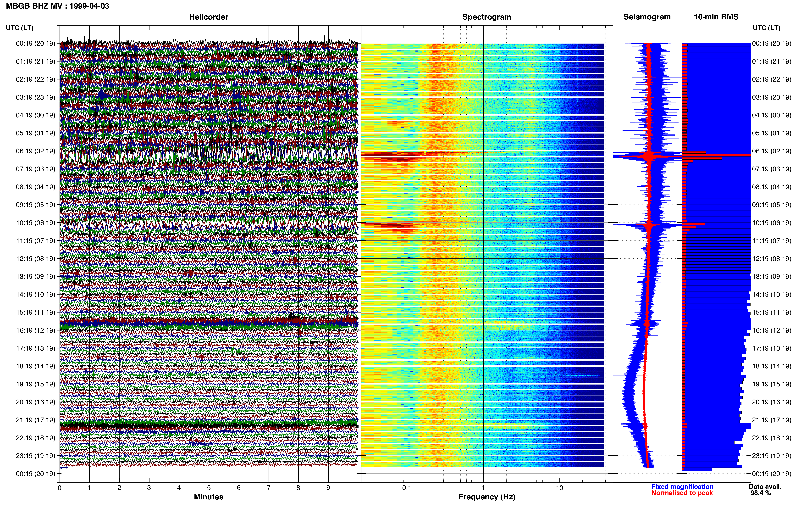Click right-axis time label "17:19 (13:19)"
The width and height of the screenshot is (812, 508).
[772, 348]
